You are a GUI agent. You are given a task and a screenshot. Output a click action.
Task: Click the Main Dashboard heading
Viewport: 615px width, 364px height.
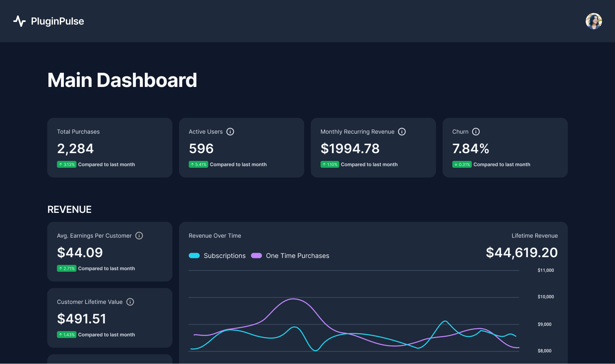(x=122, y=80)
